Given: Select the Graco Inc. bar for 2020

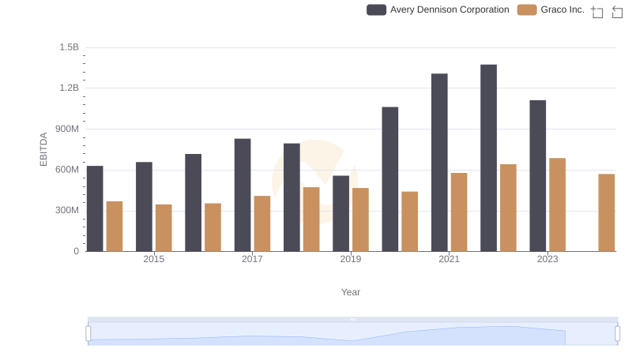Looking at the screenshot, I should click(x=409, y=221).
